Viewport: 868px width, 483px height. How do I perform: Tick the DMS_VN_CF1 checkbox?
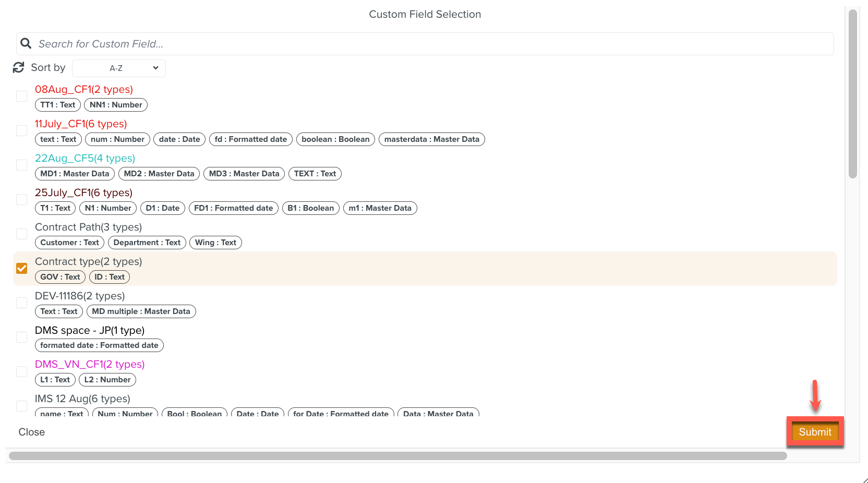pos(22,372)
